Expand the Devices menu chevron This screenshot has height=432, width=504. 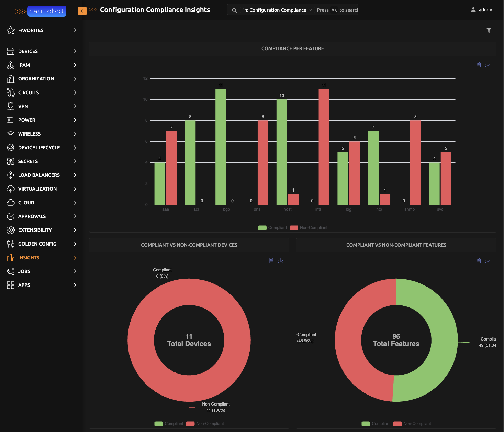(75, 51)
